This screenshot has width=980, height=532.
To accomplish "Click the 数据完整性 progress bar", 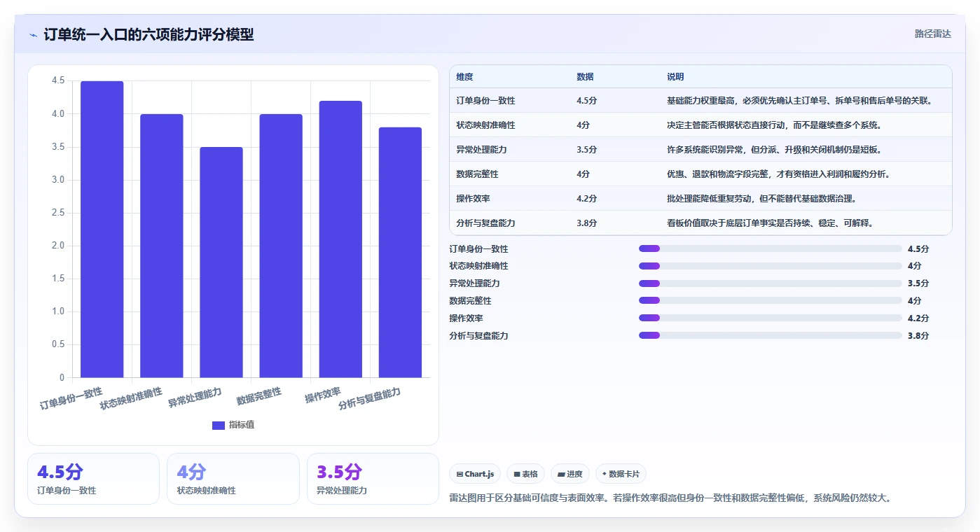I will [x=770, y=300].
